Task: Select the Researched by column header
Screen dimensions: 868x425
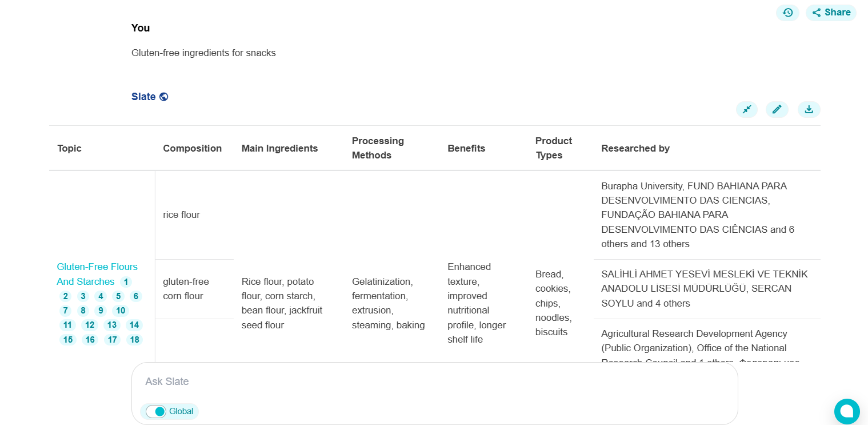Action: pyautogui.click(x=635, y=148)
